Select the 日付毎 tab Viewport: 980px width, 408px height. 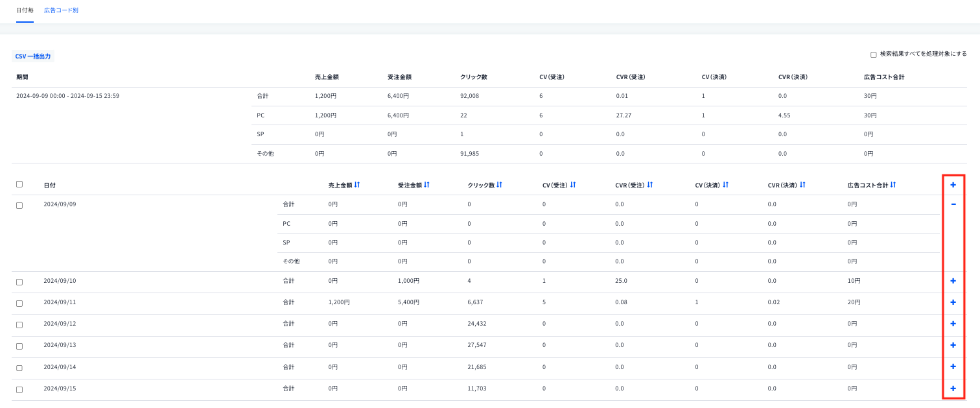tap(25, 10)
